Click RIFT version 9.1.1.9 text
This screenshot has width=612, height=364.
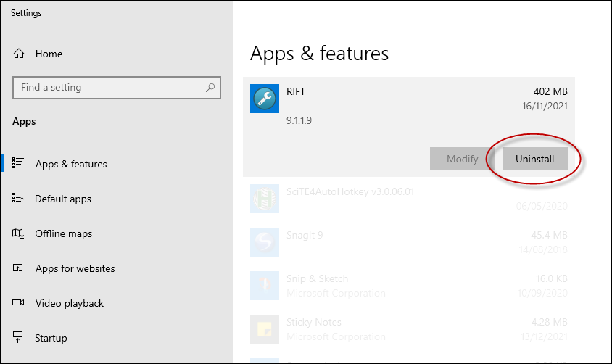(299, 120)
